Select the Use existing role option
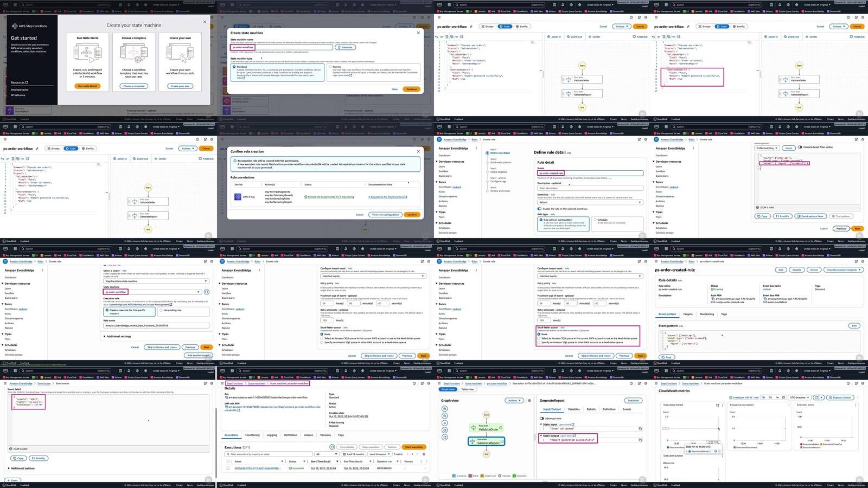868x488 pixels. (x=162, y=310)
